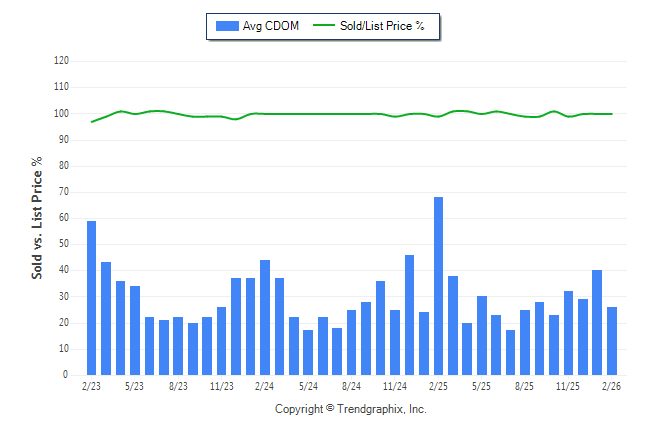646x434 pixels.
Task: Click the 2/26 x-axis label
Action: [x=612, y=386]
